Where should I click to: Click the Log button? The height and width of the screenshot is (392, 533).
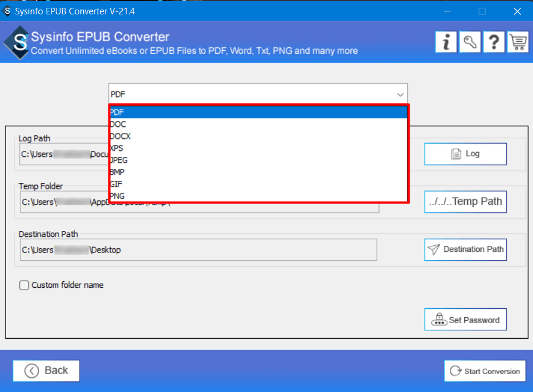tap(465, 154)
